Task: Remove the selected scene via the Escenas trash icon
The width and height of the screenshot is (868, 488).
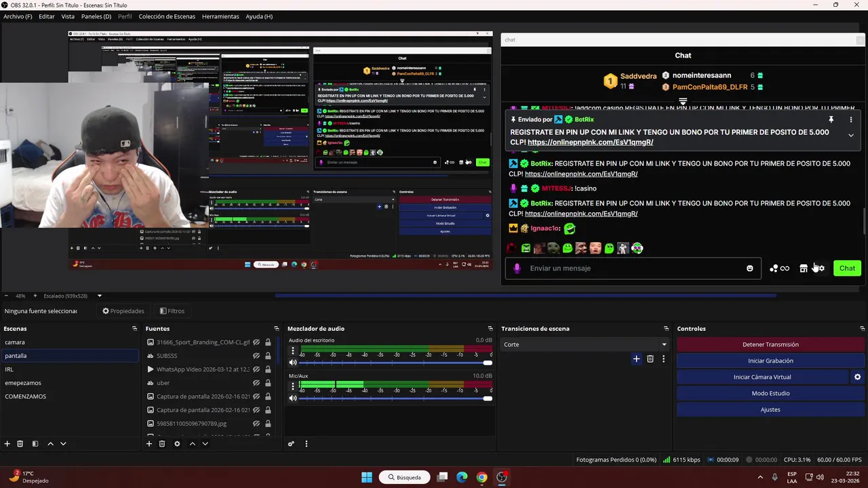Action: 20,444
